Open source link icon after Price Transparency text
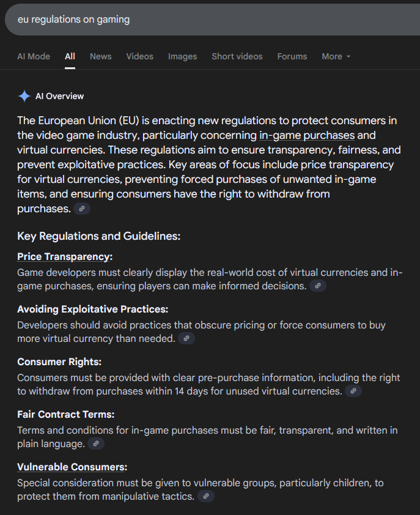Screen dimensions: 420x515 coord(318,286)
